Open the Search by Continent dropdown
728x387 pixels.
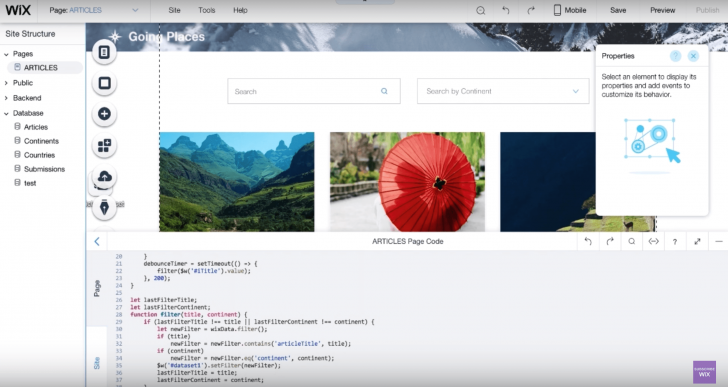[x=503, y=91]
